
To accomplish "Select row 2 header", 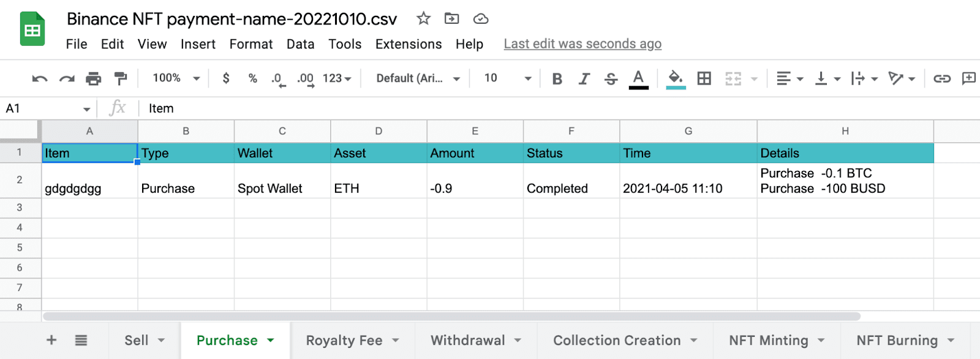I will coord(20,180).
